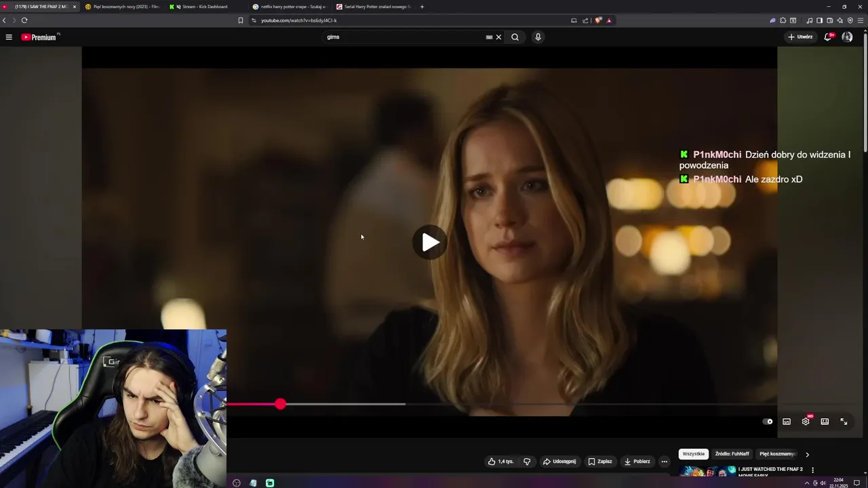Open the Leo AI sparkle icon

pyautogui.click(x=840, y=20)
